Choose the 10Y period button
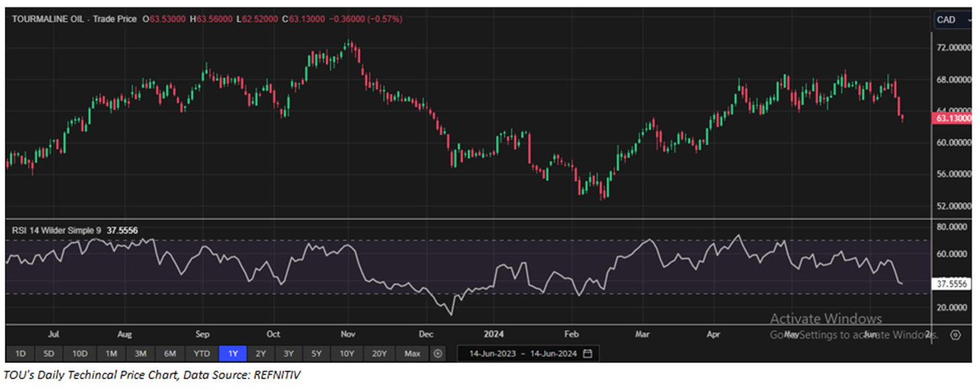This screenshot has height=390, width=980. [x=347, y=354]
